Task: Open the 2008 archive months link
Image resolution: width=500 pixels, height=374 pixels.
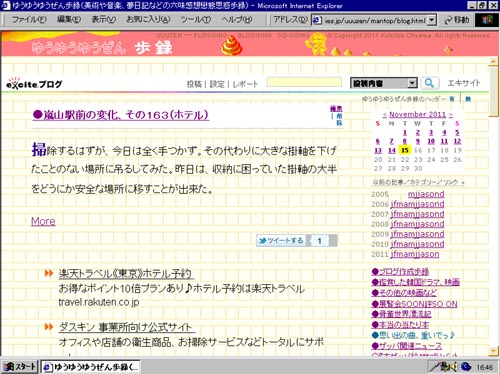Action: (x=417, y=224)
